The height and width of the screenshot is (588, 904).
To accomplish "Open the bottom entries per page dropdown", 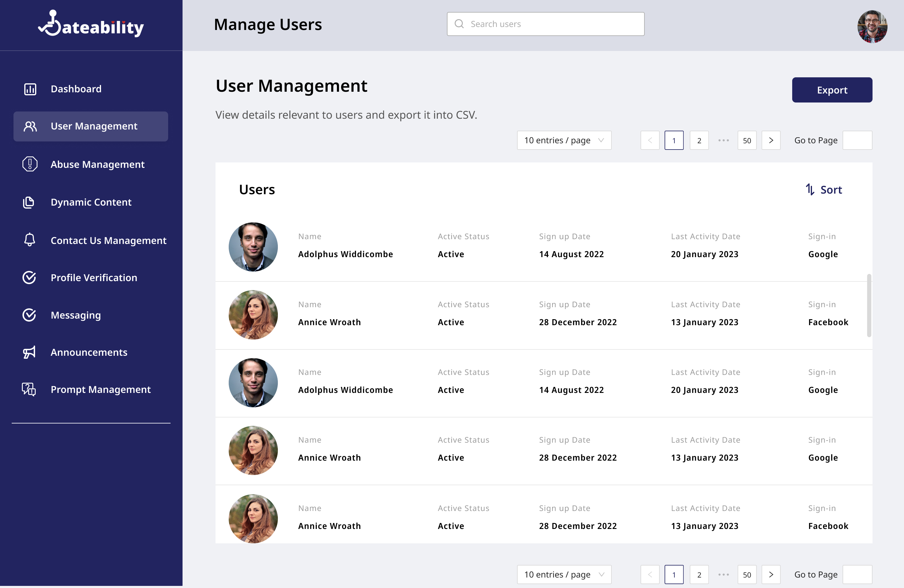I will click(564, 574).
